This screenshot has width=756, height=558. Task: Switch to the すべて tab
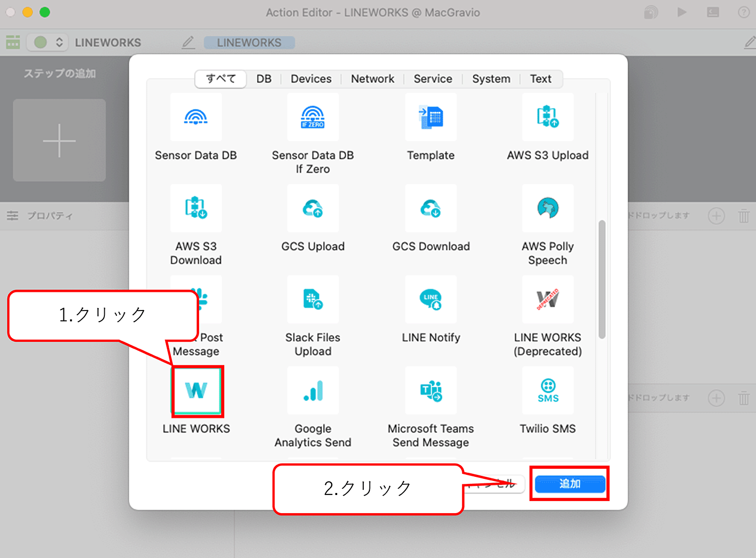(x=221, y=79)
